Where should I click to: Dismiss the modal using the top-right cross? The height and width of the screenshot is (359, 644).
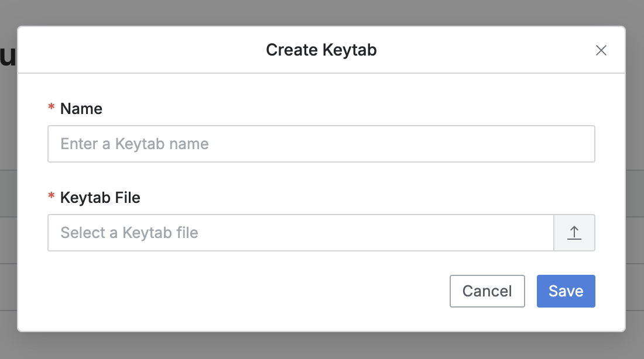pyautogui.click(x=601, y=50)
